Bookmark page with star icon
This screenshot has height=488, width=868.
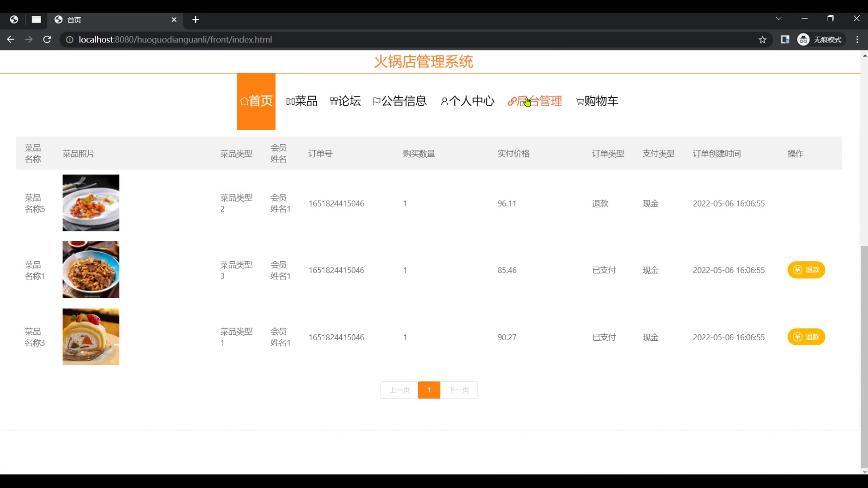[x=763, y=40]
